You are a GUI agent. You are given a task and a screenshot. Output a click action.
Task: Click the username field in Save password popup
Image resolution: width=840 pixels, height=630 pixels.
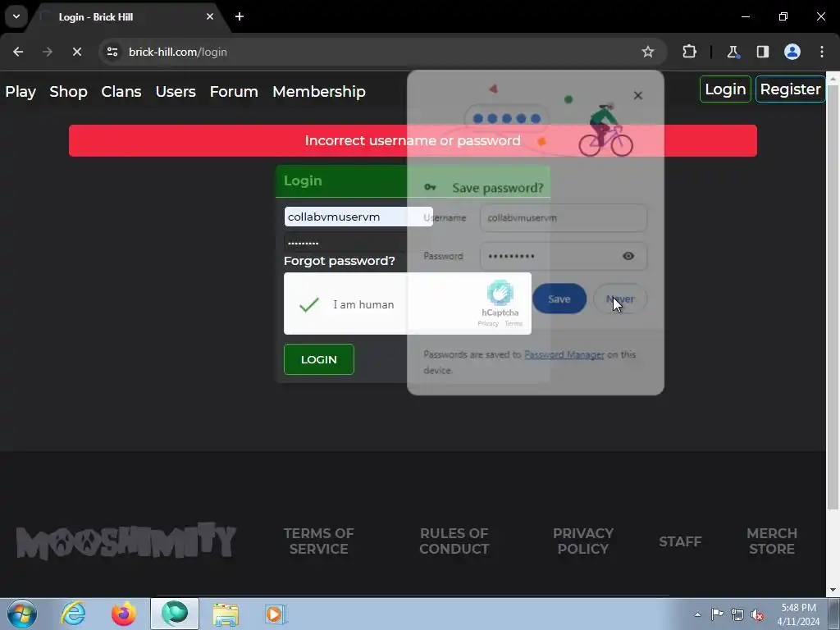pyautogui.click(x=563, y=217)
